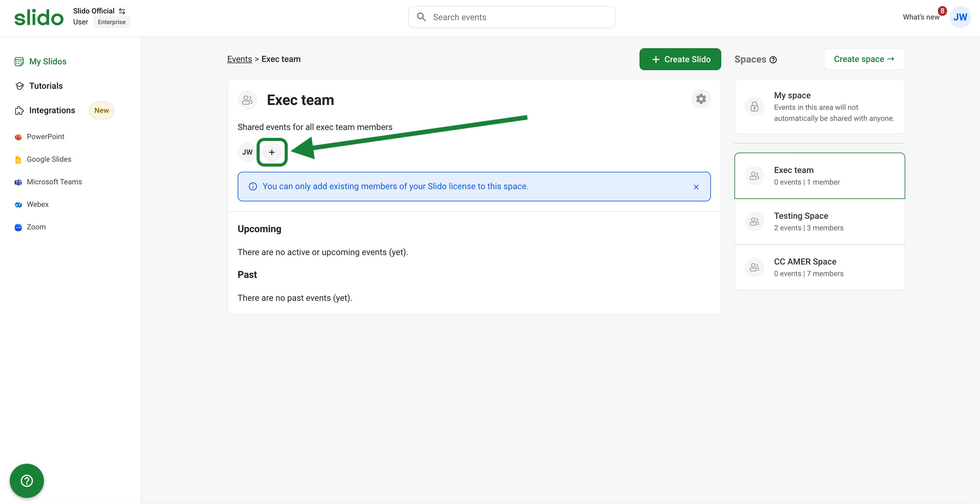980x504 pixels.
Task: Click Create Slido button
Action: [x=680, y=59]
